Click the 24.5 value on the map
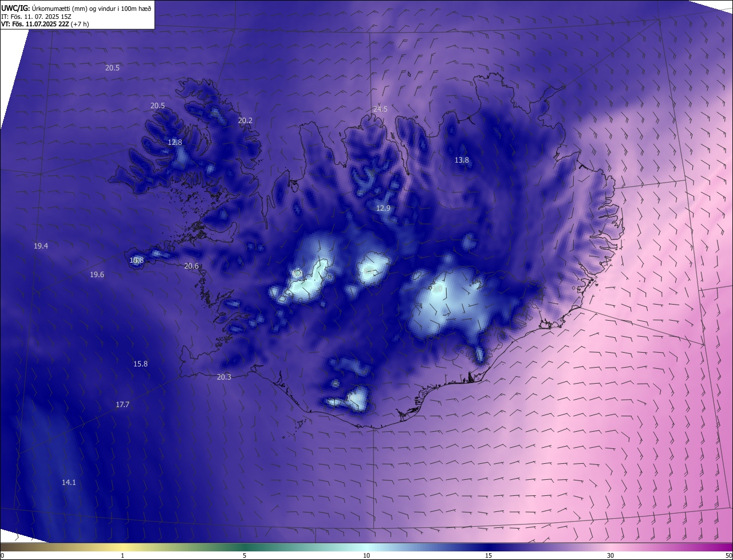This screenshot has width=733, height=560. pyautogui.click(x=380, y=109)
